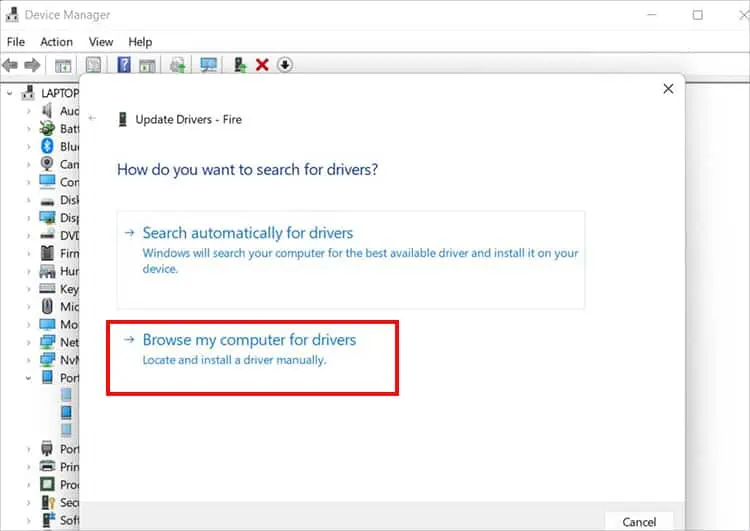Open the Properties toolbar icon
Viewport: 750px width, 531px height.
(x=93, y=65)
